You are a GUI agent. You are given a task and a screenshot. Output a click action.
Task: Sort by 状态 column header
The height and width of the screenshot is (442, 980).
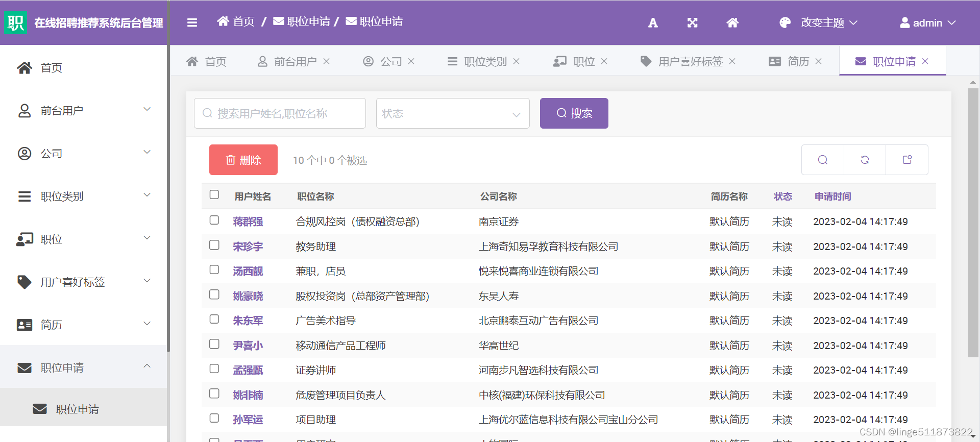point(782,197)
